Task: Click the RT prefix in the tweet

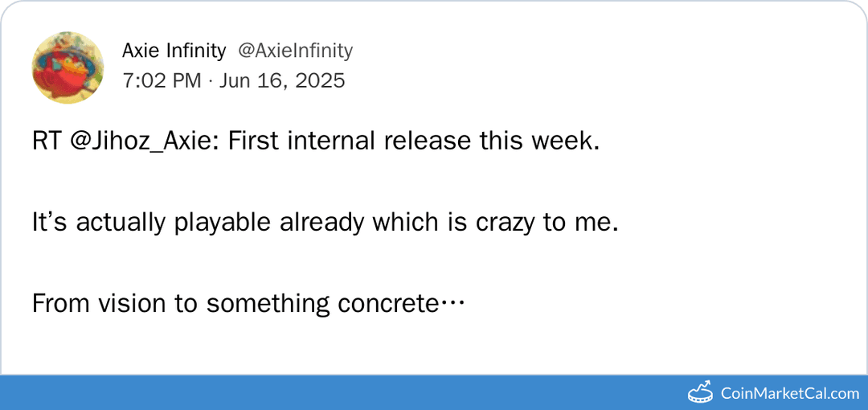Action: click(48, 141)
